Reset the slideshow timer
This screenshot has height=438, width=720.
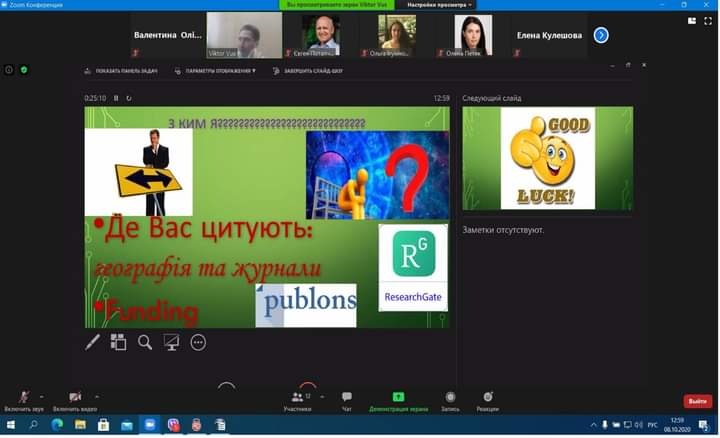(x=129, y=98)
